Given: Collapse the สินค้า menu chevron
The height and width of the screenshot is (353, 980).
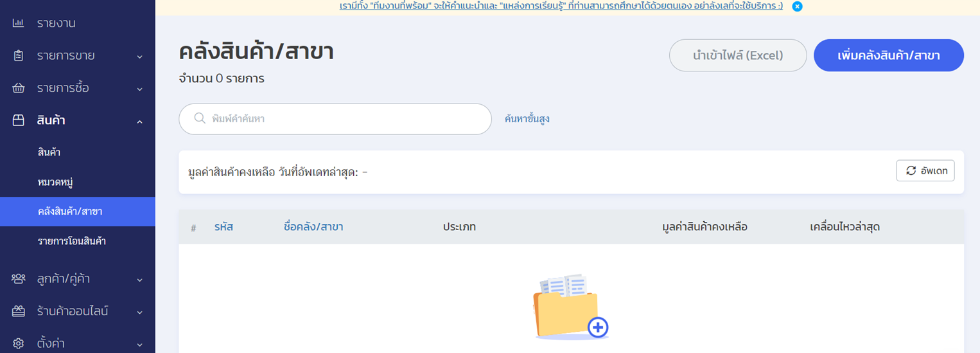Looking at the screenshot, I should 139,121.
